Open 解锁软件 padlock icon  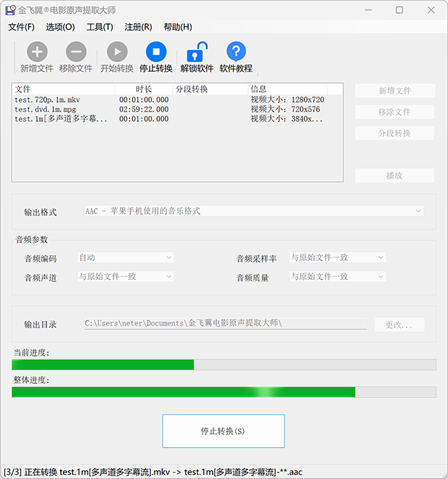[x=197, y=52]
